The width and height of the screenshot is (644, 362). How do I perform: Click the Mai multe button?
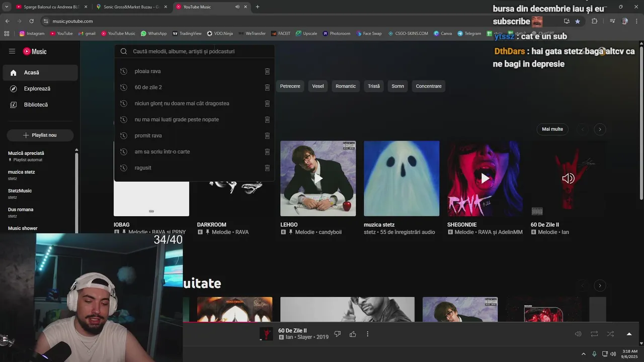point(552,129)
